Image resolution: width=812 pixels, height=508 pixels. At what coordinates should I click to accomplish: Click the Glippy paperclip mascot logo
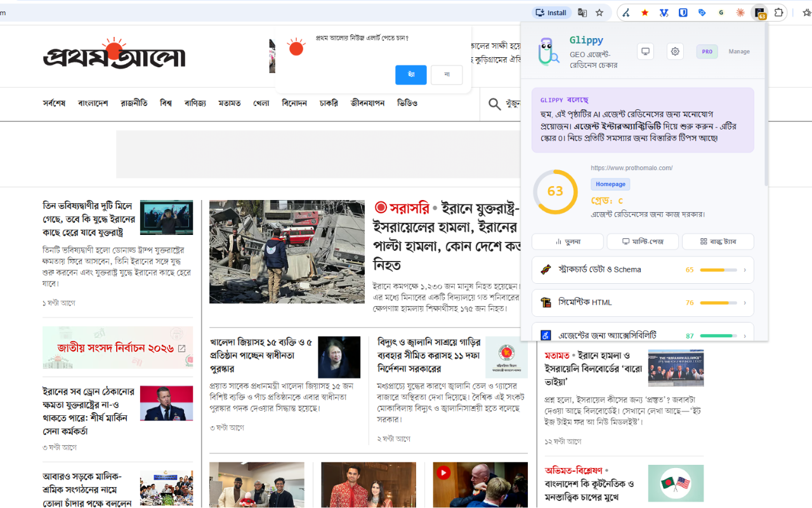tap(547, 51)
